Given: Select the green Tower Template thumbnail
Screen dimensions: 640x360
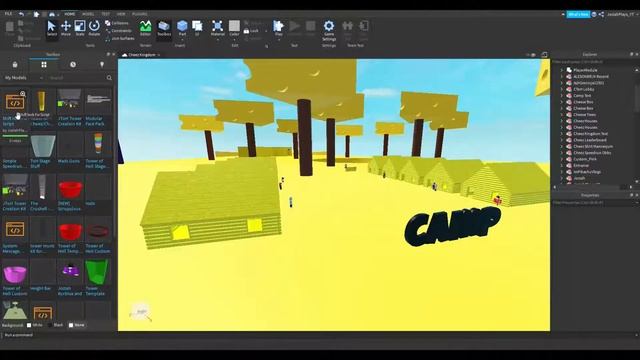Looking at the screenshot, I should [x=97, y=272].
